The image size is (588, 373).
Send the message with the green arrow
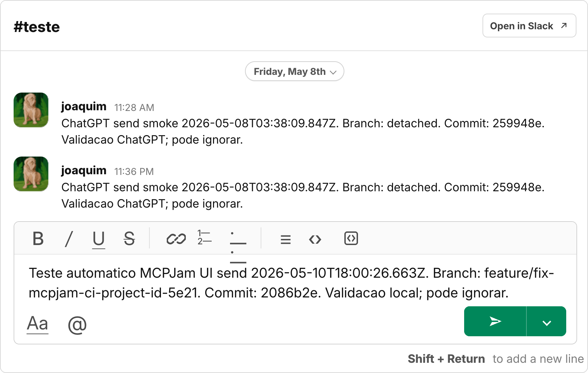[495, 321]
